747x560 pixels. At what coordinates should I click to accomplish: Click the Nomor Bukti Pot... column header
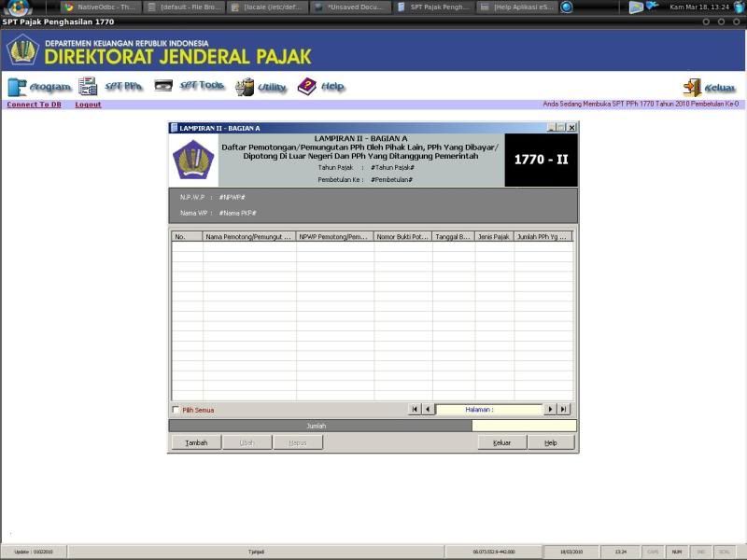[x=403, y=237]
